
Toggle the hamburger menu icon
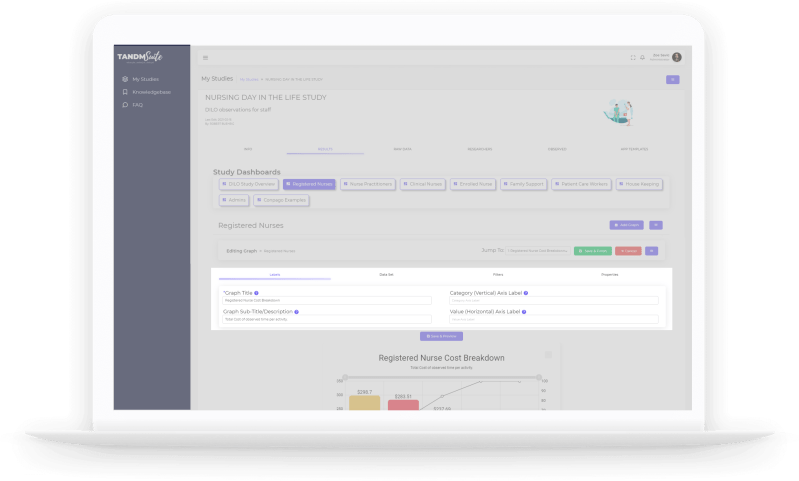pos(205,58)
